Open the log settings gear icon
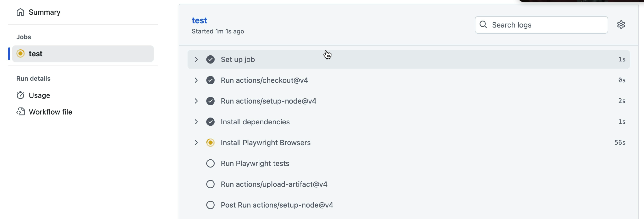Screen dimensions: 644x219 point(621,25)
